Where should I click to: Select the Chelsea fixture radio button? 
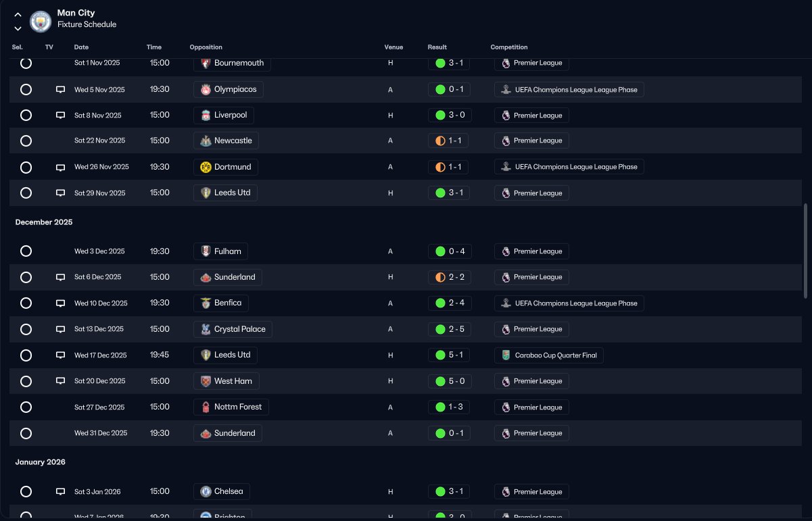pos(26,491)
